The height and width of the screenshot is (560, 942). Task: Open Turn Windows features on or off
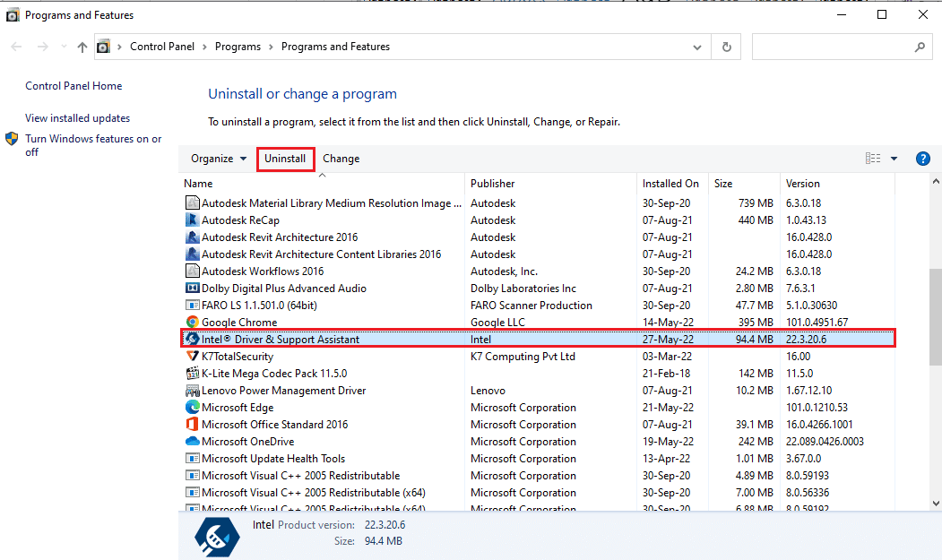point(93,145)
